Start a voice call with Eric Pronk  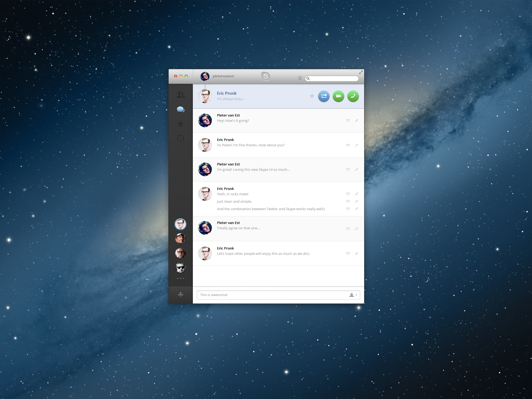353,96
